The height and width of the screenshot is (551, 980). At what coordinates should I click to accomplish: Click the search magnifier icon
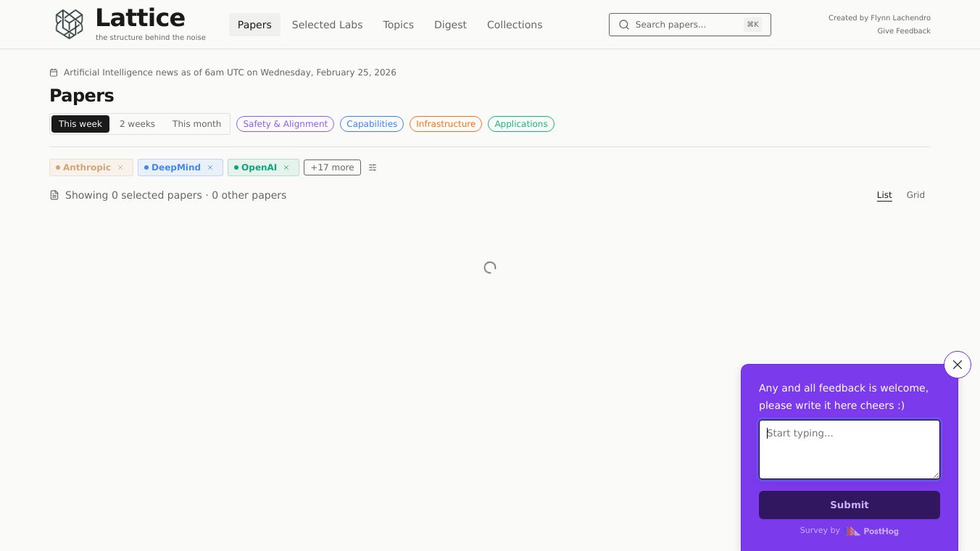click(x=624, y=25)
